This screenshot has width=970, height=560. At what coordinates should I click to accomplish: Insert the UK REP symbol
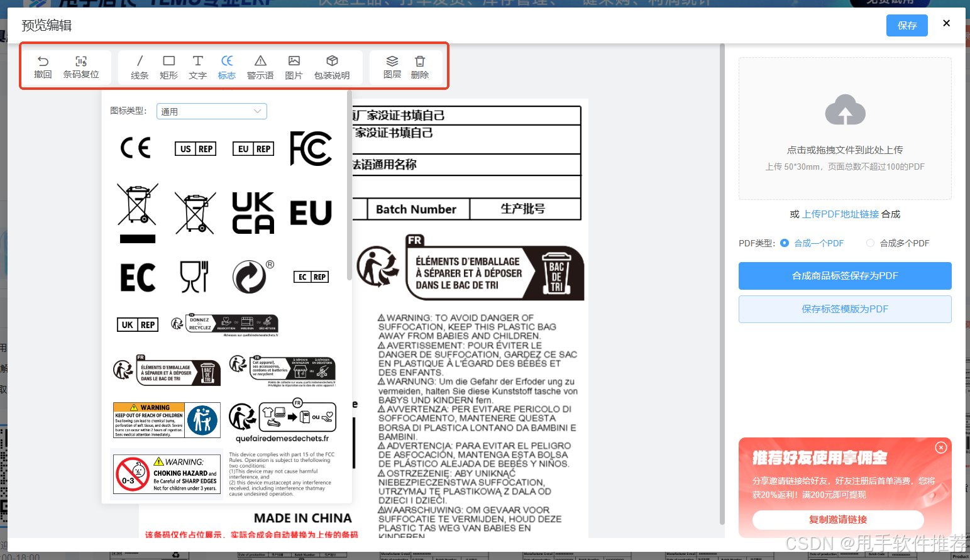[x=138, y=324]
